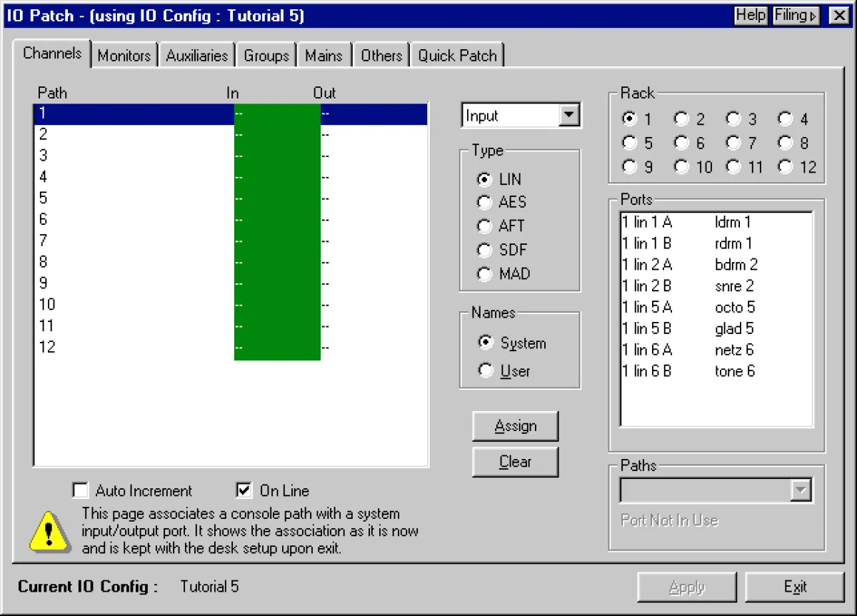Select port 1 lin 2 A bdrm 2
The width and height of the screenshot is (857, 616).
pos(716,265)
